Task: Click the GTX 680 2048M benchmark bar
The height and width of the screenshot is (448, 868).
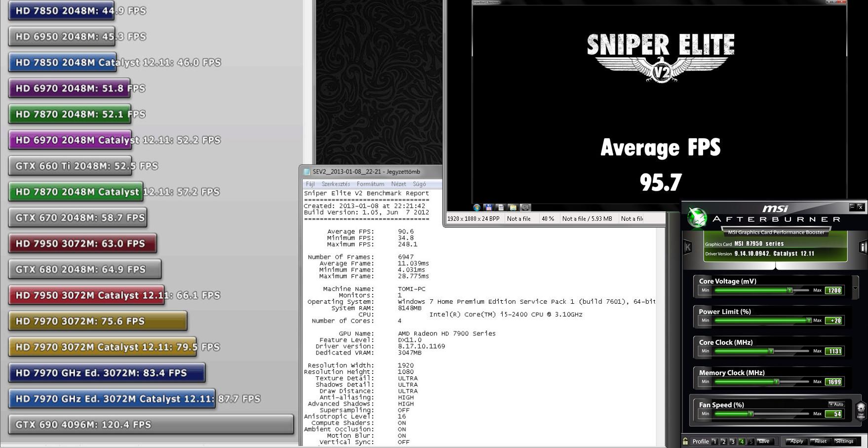Action: (x=85, y=270)
